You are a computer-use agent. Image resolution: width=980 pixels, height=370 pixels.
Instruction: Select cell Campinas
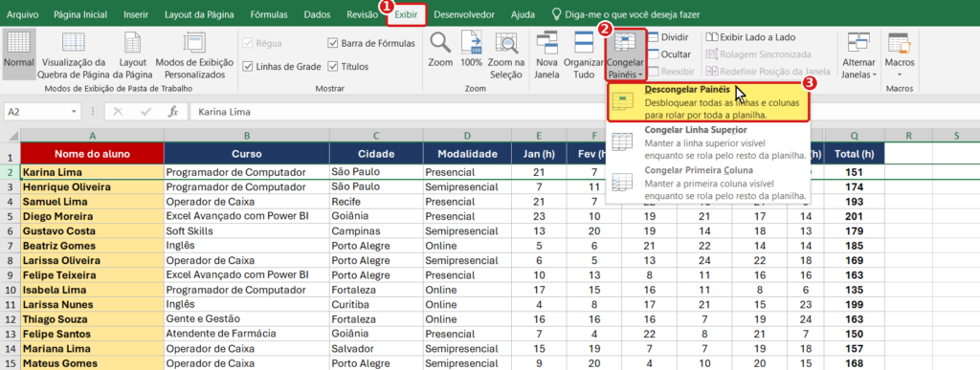[x=376, y=230]
